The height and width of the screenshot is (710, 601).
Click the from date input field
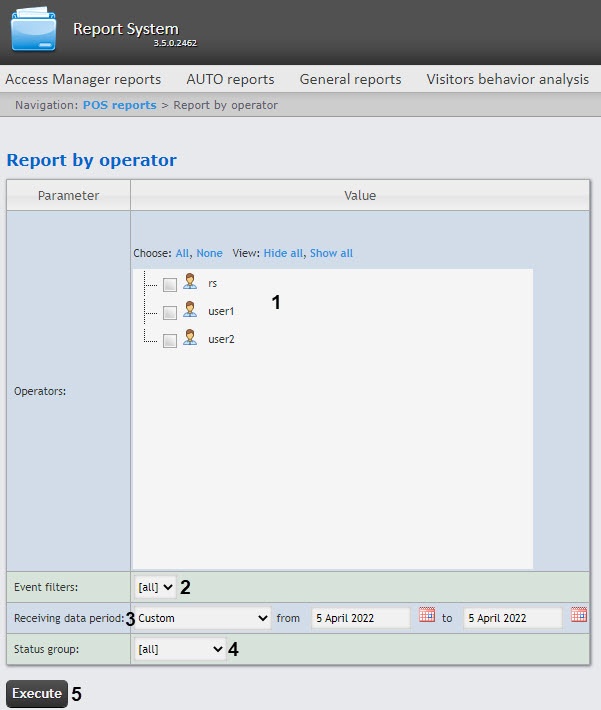(361, 618)
